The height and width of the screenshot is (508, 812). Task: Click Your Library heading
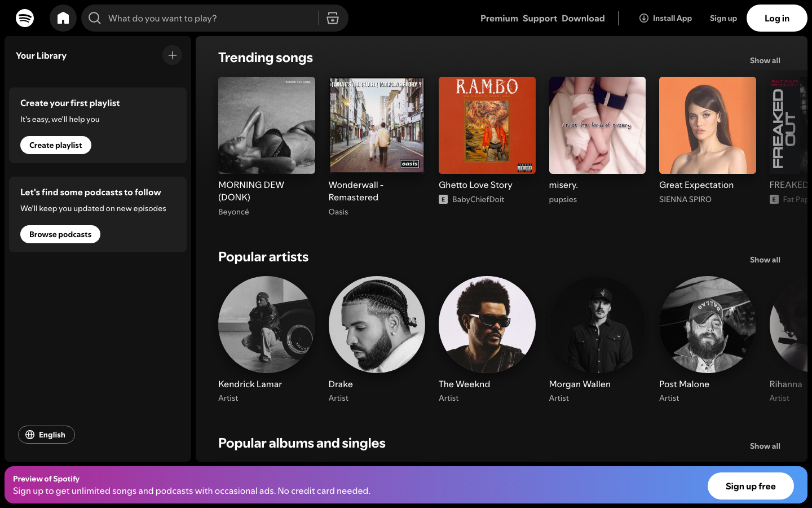(x=41, y=55)
